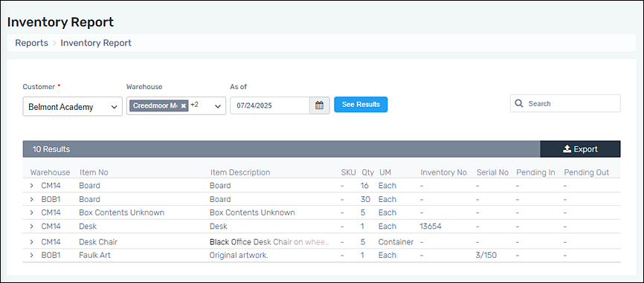Screen dimensions: 644x283
Task: Click the As of date field 07/24/2025
Action: pos(270,105)
